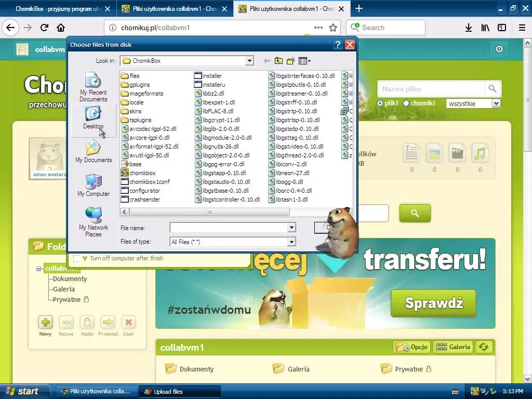The width and height of the screenshot is (532, 399).
Task: Open a new browser tab
Action: click(x=359, y=8)
